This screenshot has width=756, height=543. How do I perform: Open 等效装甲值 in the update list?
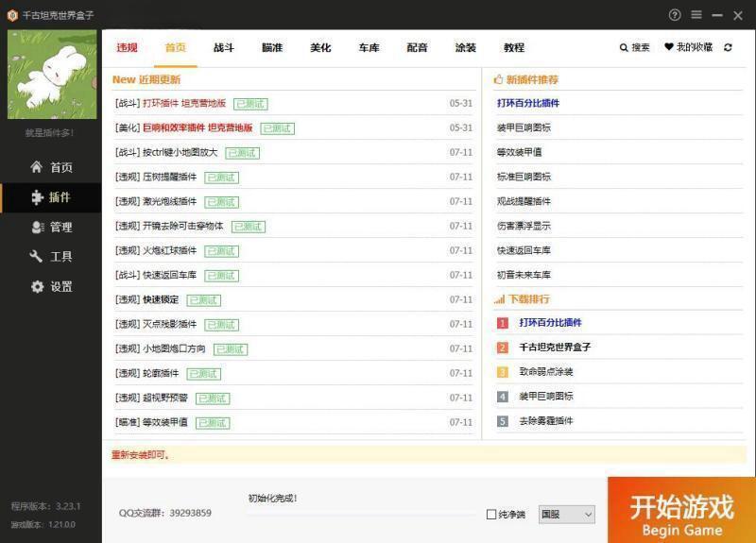pos(164,423)
